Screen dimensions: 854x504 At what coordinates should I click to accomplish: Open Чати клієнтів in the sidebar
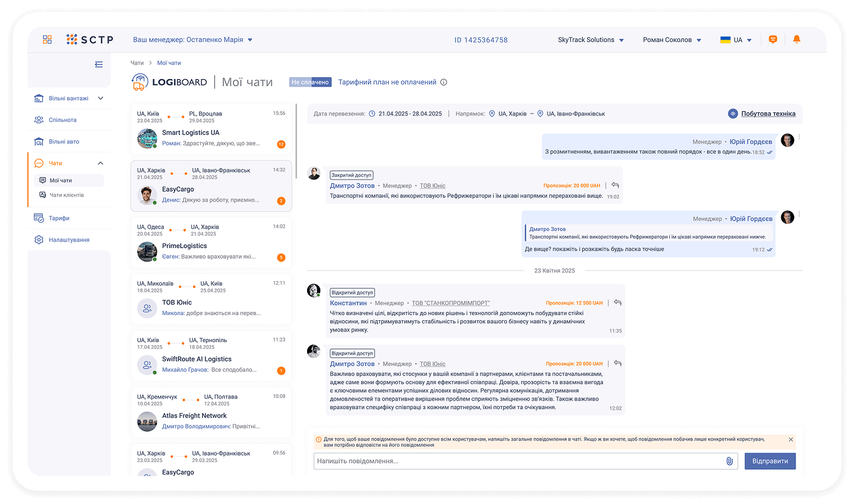click(67, 195)
